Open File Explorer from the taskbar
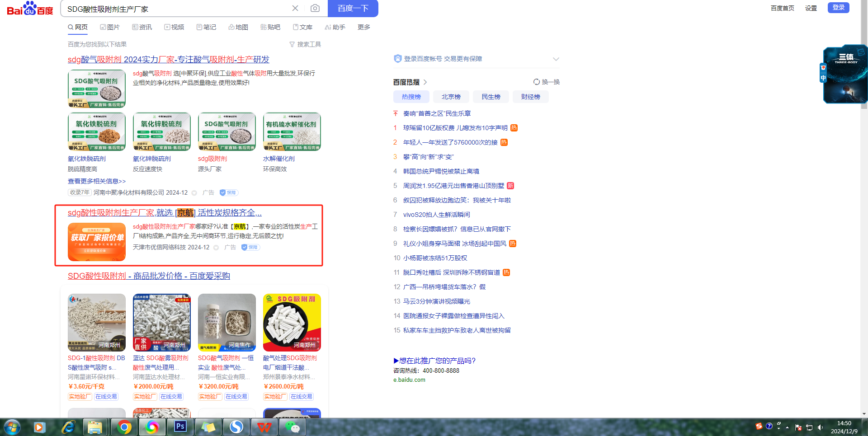868x436 pixels. point(95,427)
